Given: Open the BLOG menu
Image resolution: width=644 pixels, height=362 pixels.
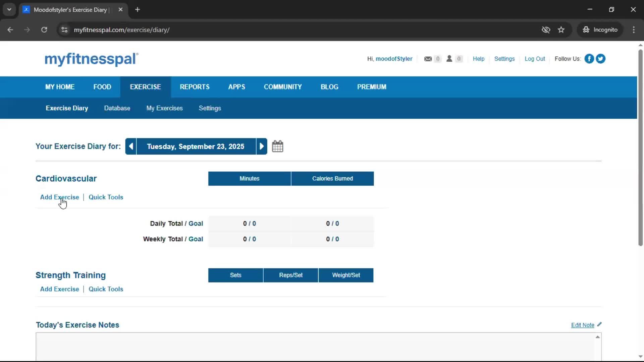Looking at the screenshot, I should point(329,87).
